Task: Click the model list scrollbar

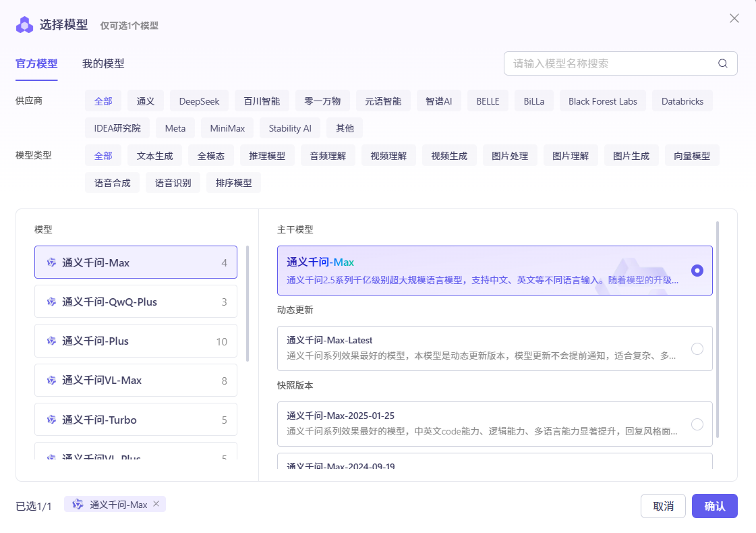Action: pyautogui.click(x=248, y=304)
